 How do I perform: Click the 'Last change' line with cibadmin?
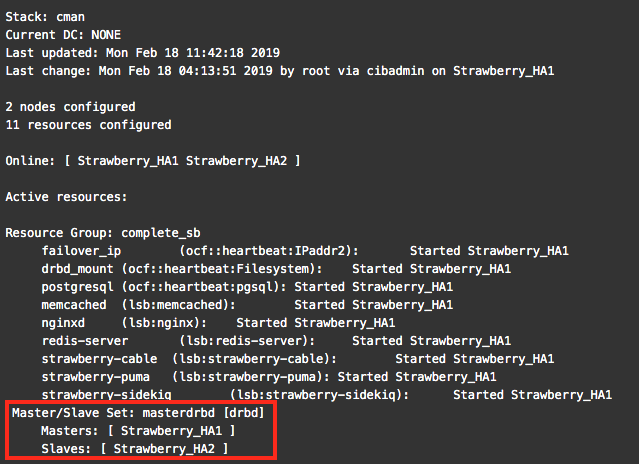coord(279,71)
